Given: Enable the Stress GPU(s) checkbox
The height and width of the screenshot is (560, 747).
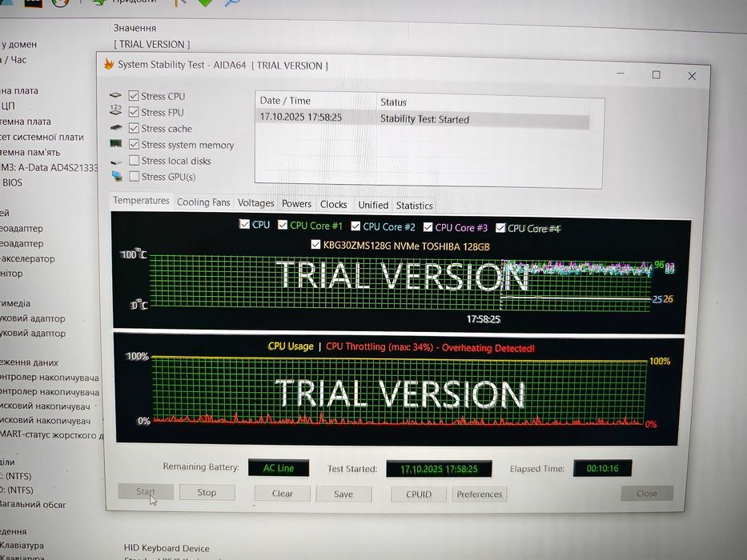Looking at the screenshot, I should (135, 176).
